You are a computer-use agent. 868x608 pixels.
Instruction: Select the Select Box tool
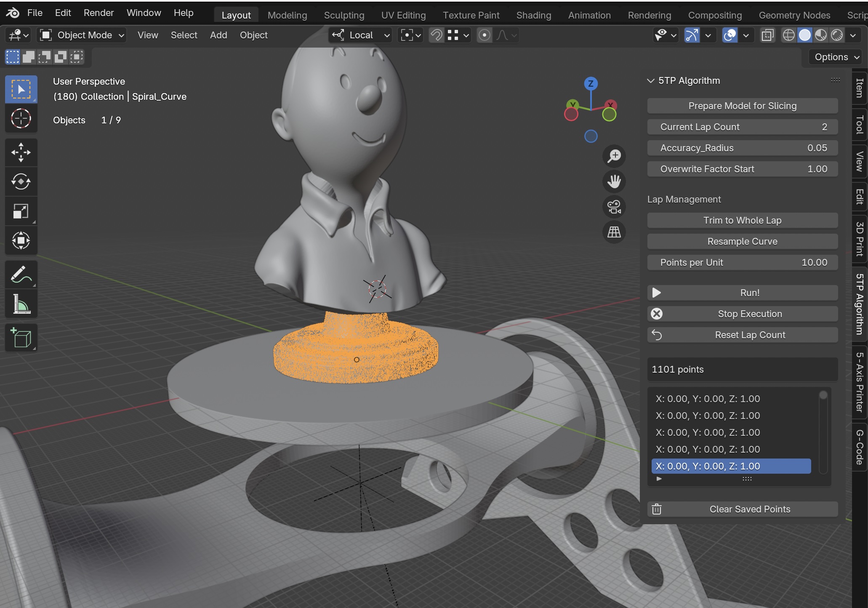21,89
